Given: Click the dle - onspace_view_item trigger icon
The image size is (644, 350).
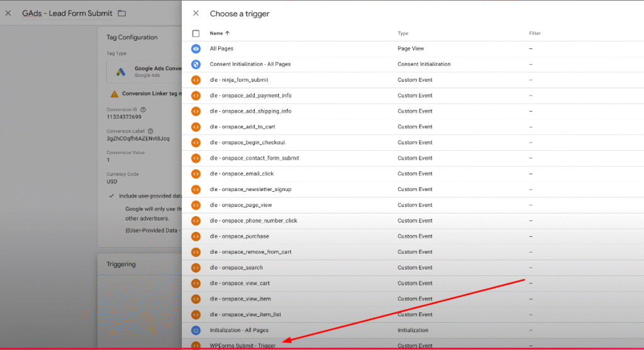Looking at the screenshot, I should click(196, 298).
